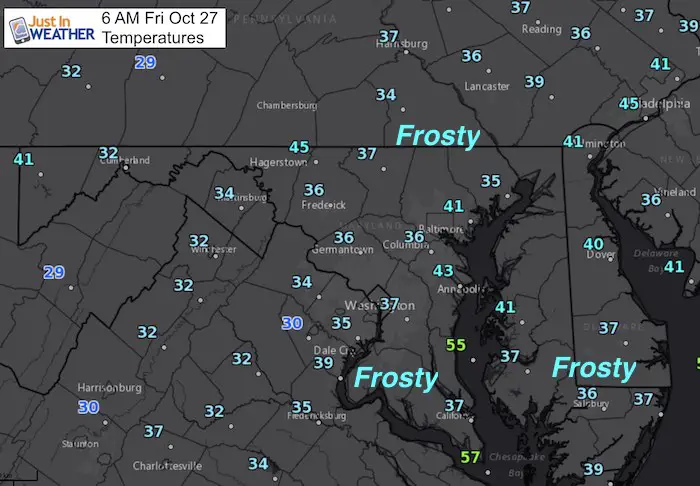Click the Harrisonburg city label
The image size is (700, 486).
tap(109, 387)
